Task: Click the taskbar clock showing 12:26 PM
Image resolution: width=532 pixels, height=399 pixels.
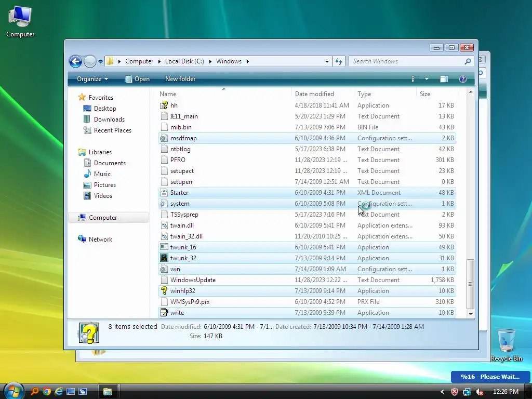Action: click(506, 392)
